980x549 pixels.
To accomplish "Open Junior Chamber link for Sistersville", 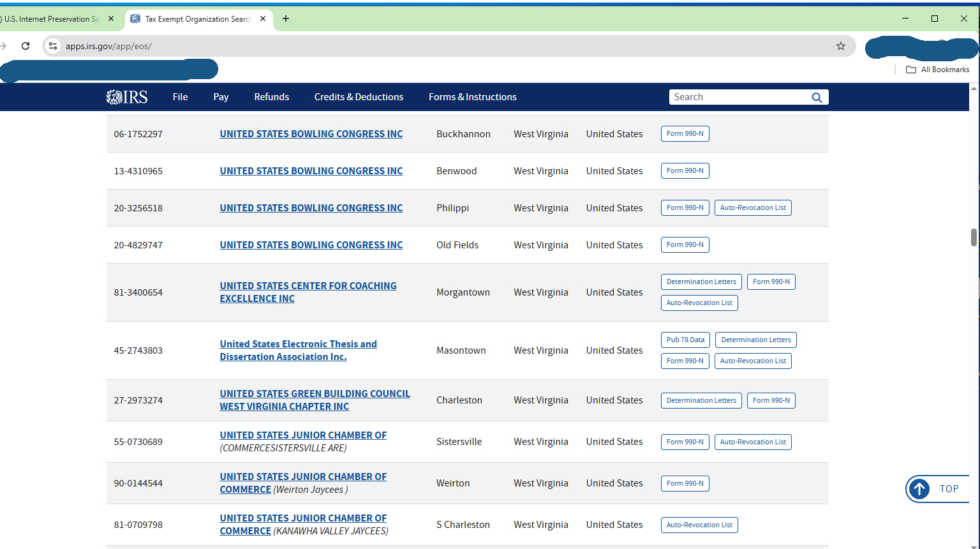I will (304, 435).
